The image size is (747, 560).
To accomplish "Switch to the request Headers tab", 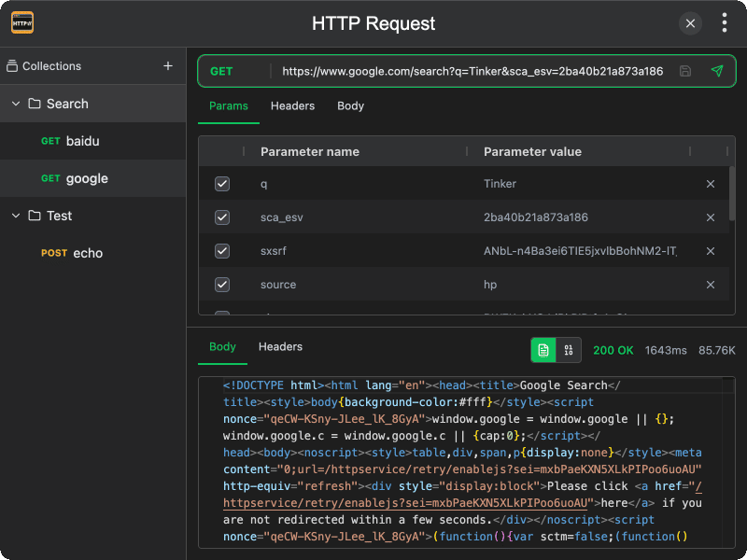I will click(x=292, y=105).
